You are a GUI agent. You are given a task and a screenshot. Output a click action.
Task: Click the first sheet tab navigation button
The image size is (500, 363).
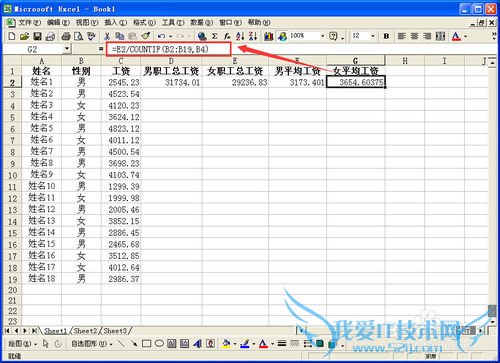(x=8, y=331)
